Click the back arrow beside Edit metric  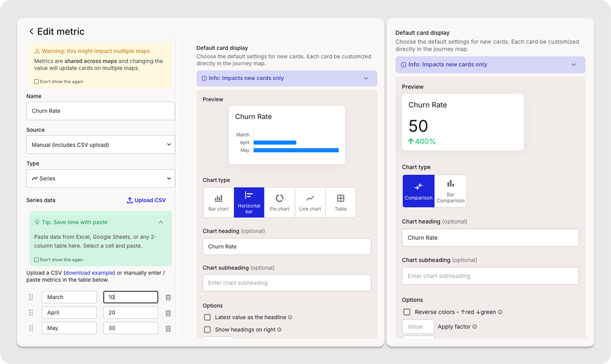point(31,31)
